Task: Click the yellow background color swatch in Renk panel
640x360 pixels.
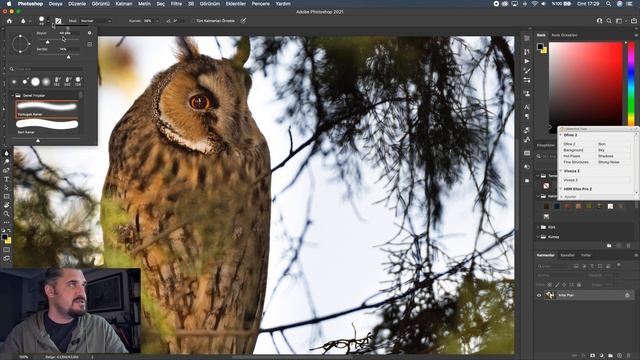Action: click(544, 50)
